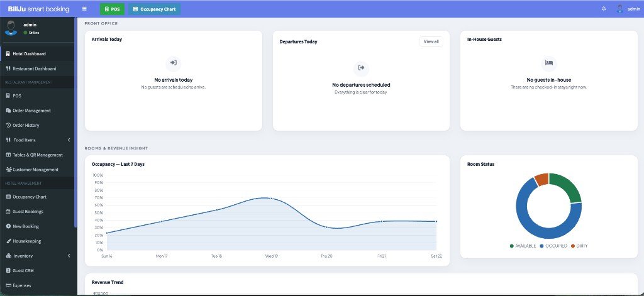The image size is (644, 296).
Task: Click the Customer Management people icon
Action: pyautogui.click(x=8, y=170)
